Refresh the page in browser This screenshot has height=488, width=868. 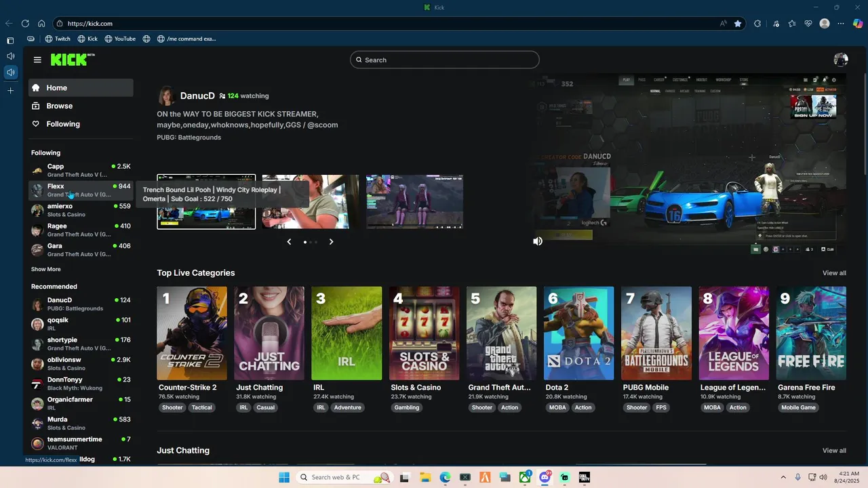click(25, 23)
